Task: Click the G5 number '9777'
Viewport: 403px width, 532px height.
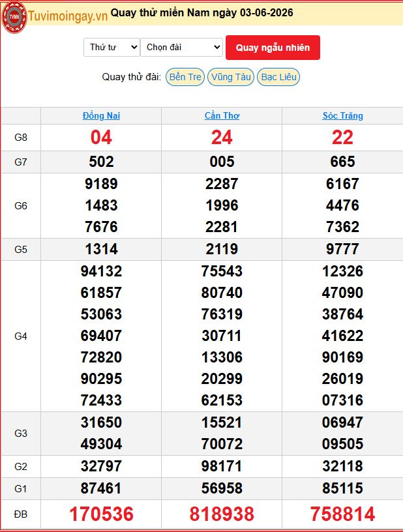Action: [342, 249]
